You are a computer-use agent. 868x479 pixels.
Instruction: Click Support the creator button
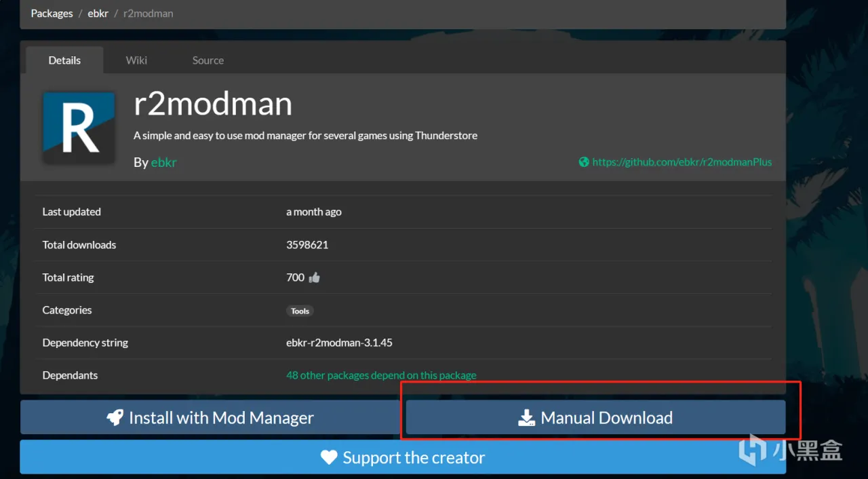tap(403, 457)
